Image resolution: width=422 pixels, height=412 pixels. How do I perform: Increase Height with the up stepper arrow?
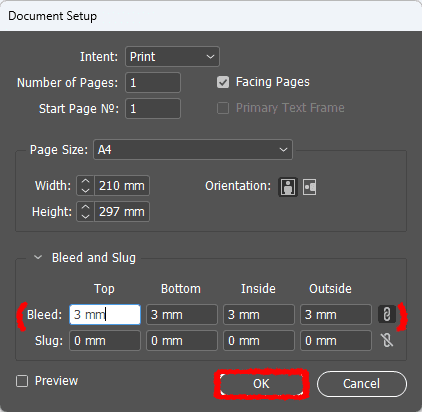click(x=86, y=207)
